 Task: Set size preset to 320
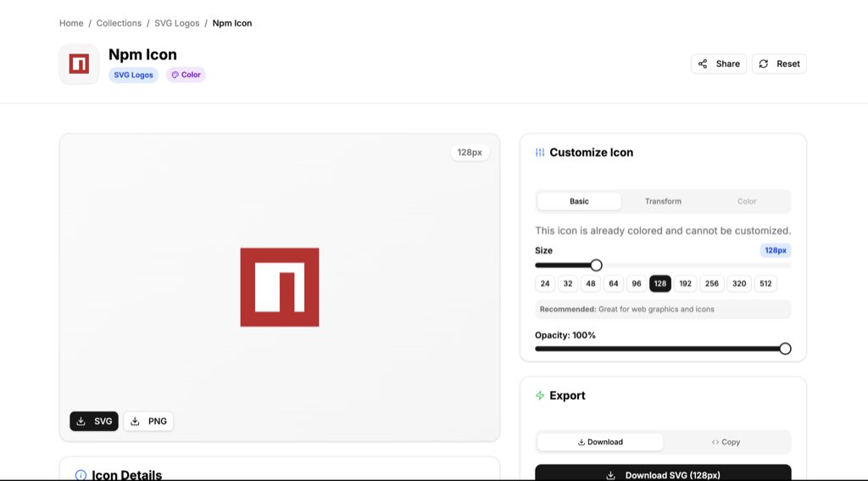point(739,283)
